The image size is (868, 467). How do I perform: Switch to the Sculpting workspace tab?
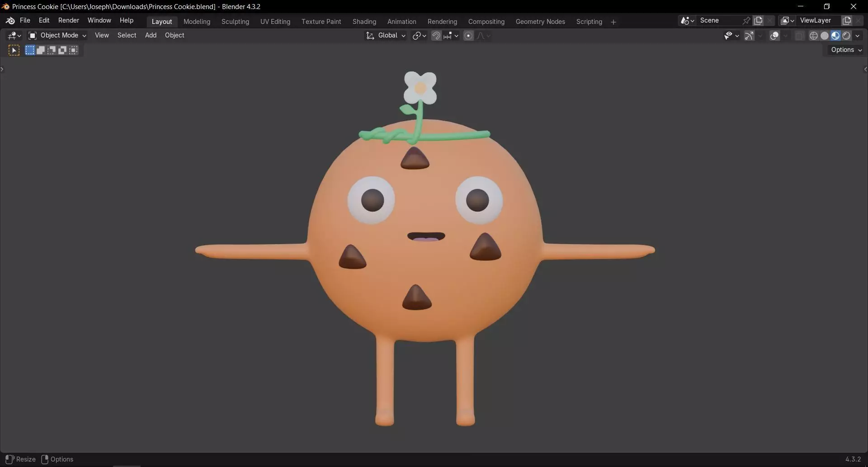(x=235, y=22)
